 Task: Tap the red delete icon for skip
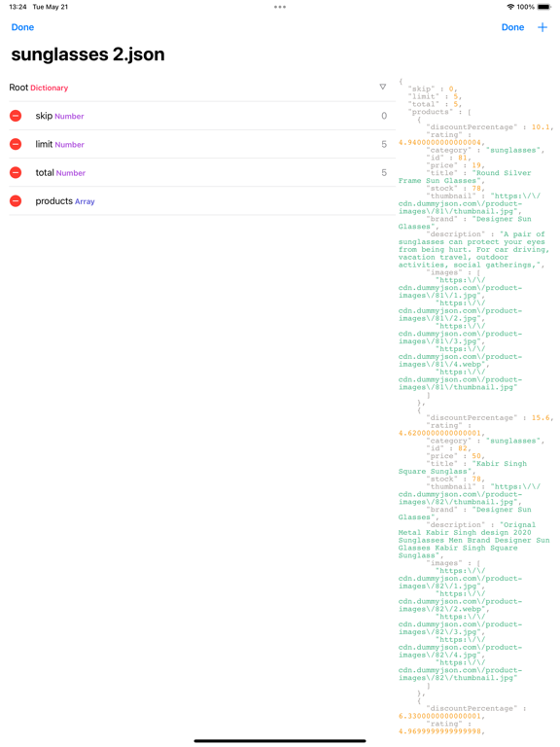[x=16, y=116]
